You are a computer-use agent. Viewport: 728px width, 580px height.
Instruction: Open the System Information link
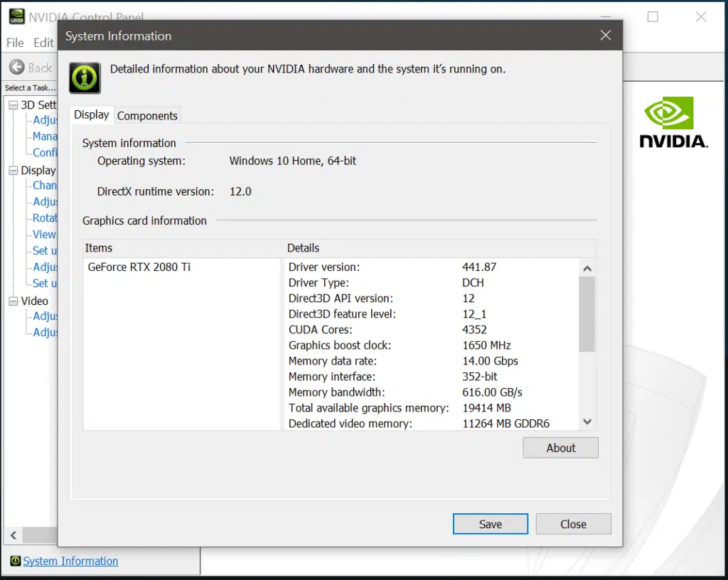pos(70,561)
